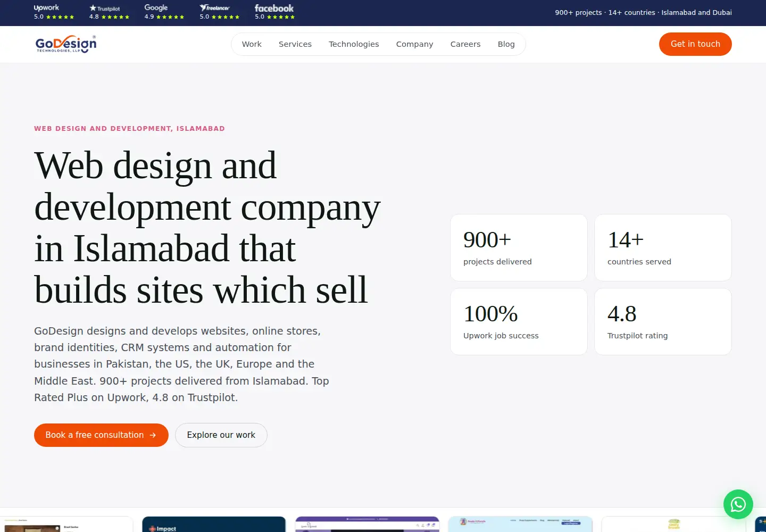
Task: Open the Upwork 5.0 rating badge
Action: coord(54,12)
